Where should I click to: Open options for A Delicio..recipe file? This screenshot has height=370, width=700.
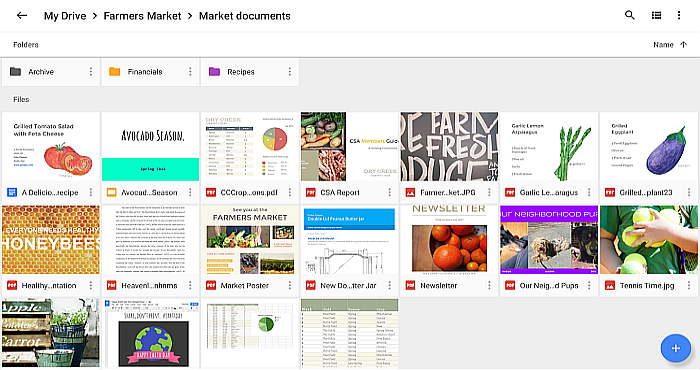tap(91, 192)
